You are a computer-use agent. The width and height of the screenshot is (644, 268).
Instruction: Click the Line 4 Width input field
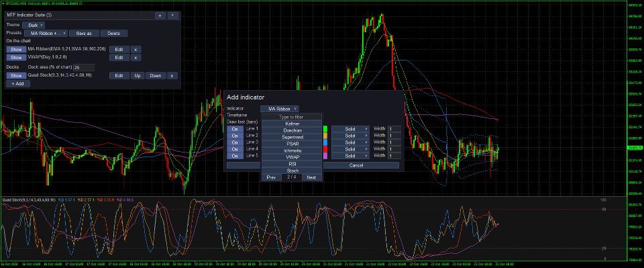pos(394,149)
